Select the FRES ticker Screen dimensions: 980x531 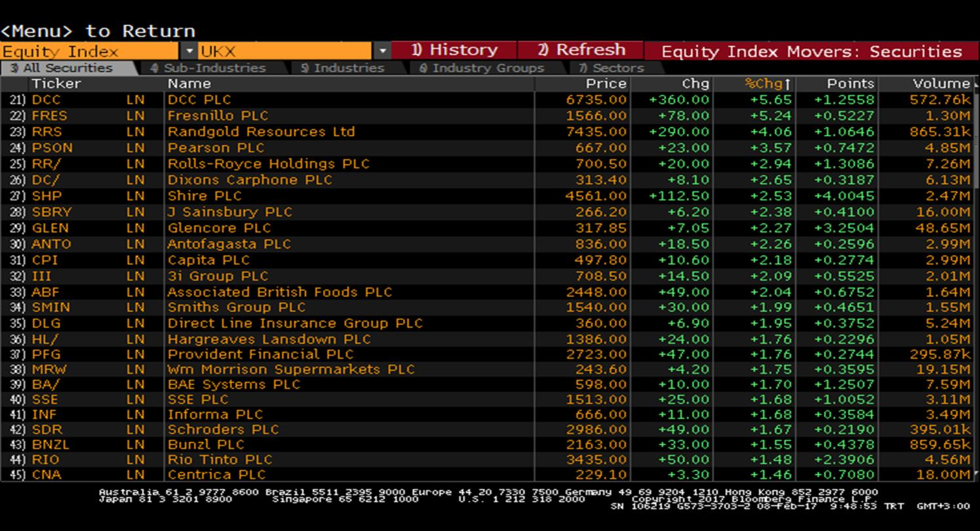[x=49, y=116]
